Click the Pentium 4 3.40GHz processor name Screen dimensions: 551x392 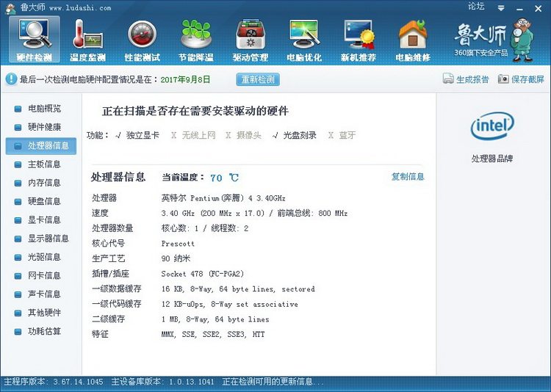click(x=223, y=198)
